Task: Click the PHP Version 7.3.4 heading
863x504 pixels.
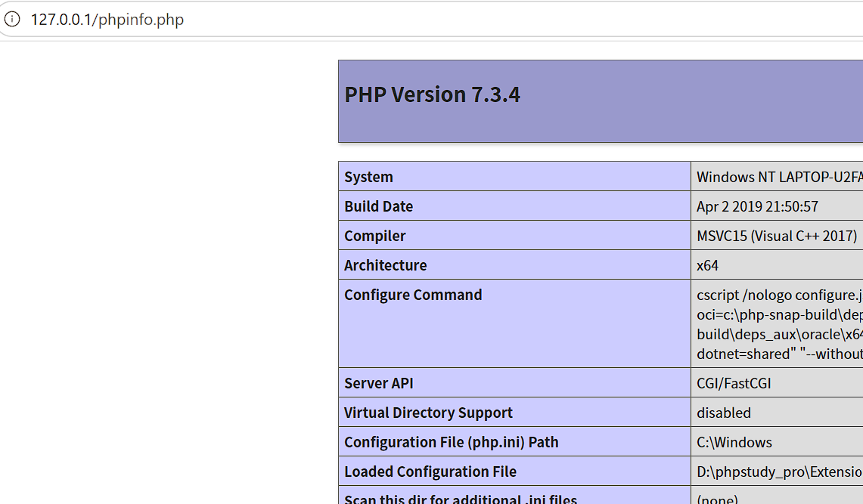Action: tap(432, 94)
